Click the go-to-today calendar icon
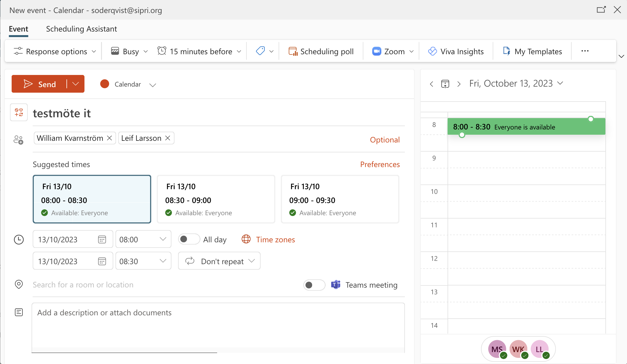This screenshot has width=627, height=364. coord(445,84)
